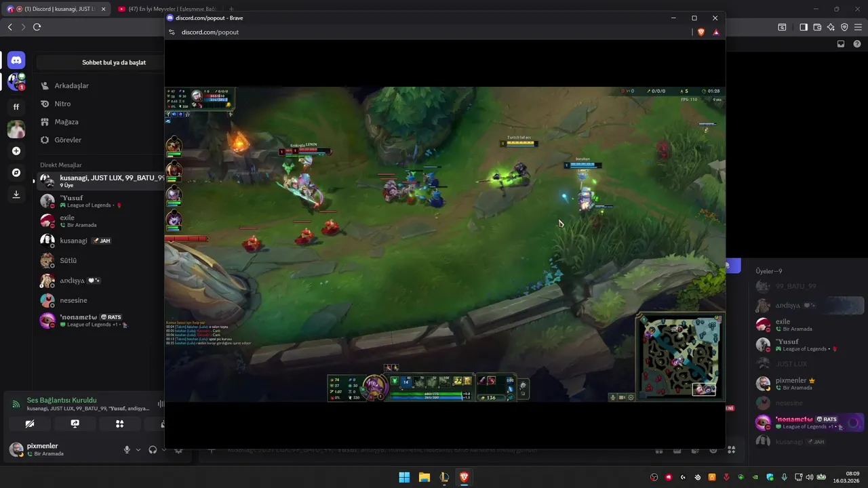
Task: Select nonametw in the members list
Action: 809,423
